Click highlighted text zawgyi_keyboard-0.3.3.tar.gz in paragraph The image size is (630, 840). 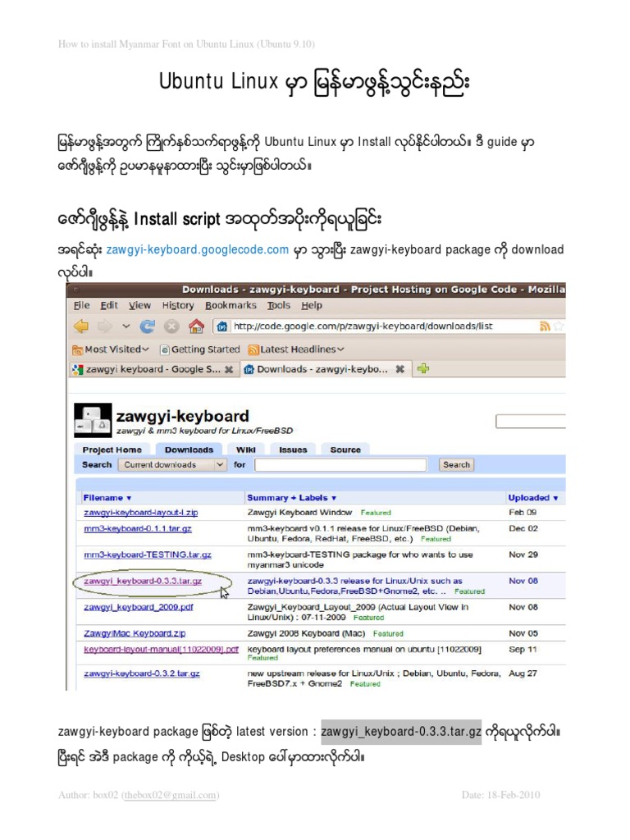click(x=401, y=732)
